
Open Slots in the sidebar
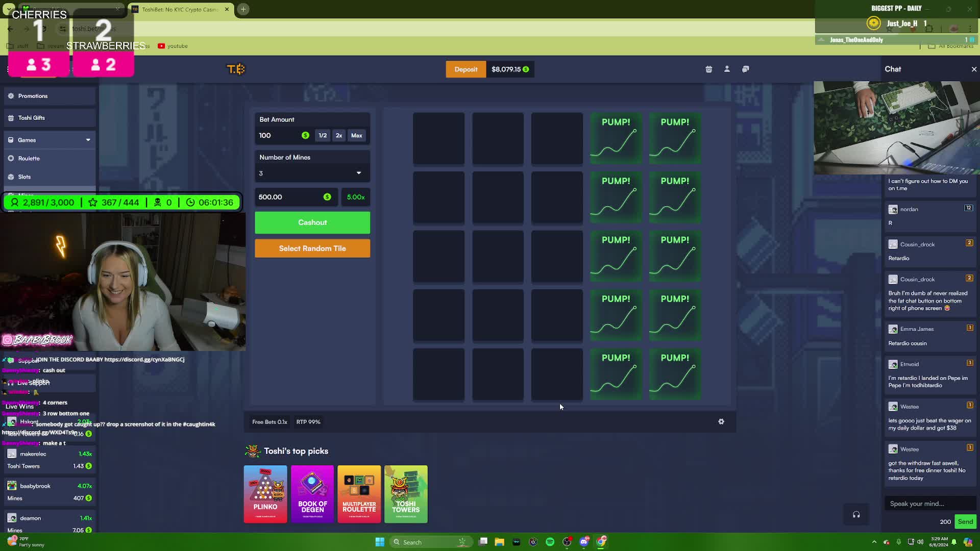click(50, 177)
